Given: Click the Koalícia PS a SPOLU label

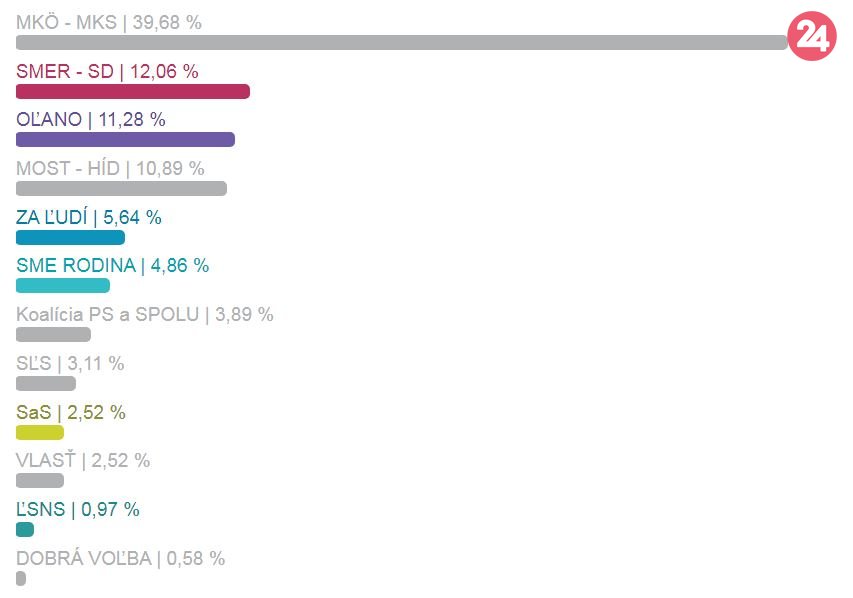Looking at the screenshot, I should point(144,314).
